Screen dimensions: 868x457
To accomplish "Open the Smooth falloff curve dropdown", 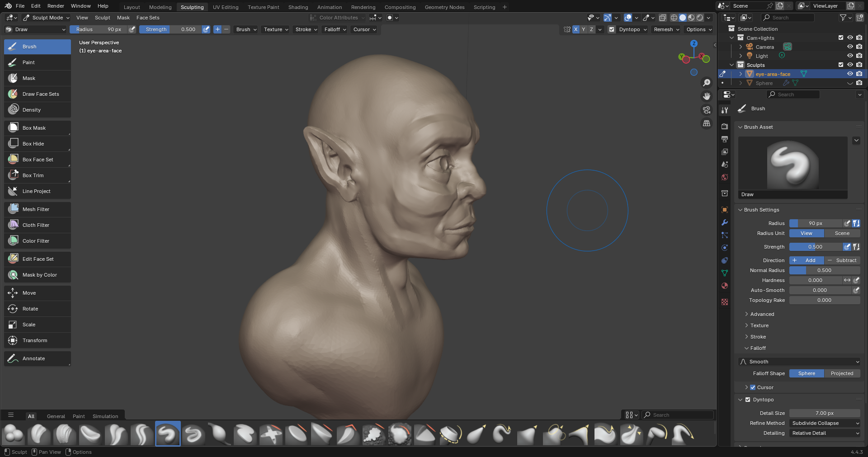I will pos(799,362).
